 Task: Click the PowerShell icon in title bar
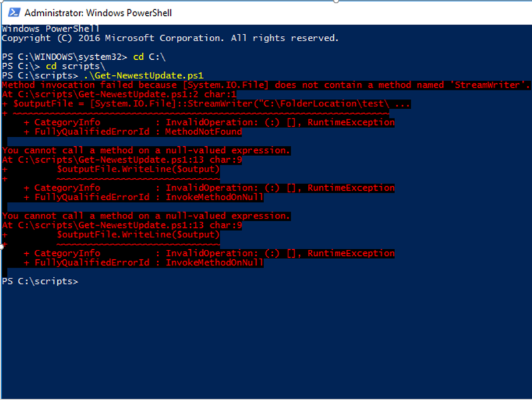pos(14,13)
